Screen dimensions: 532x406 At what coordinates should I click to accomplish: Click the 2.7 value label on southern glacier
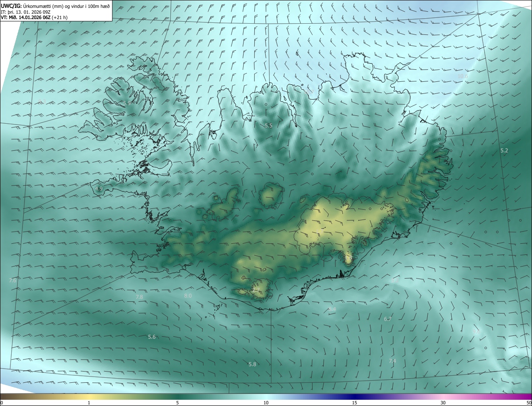click(256, 290)
